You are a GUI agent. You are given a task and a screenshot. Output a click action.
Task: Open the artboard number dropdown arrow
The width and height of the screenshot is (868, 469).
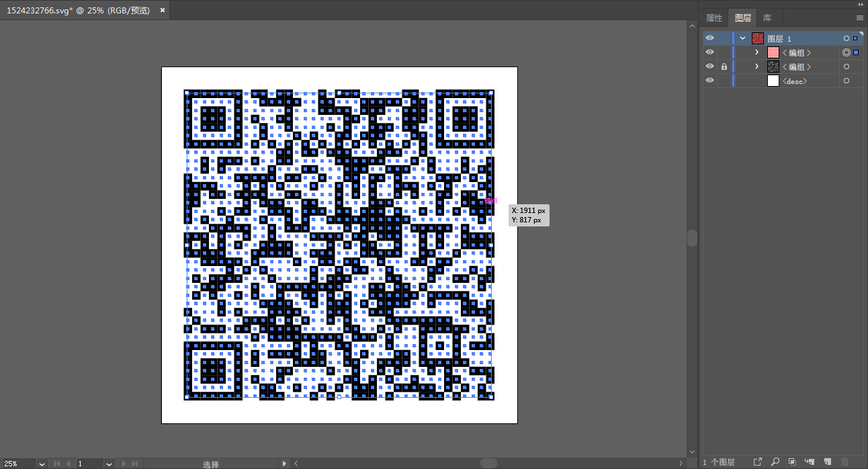point(109,464)
